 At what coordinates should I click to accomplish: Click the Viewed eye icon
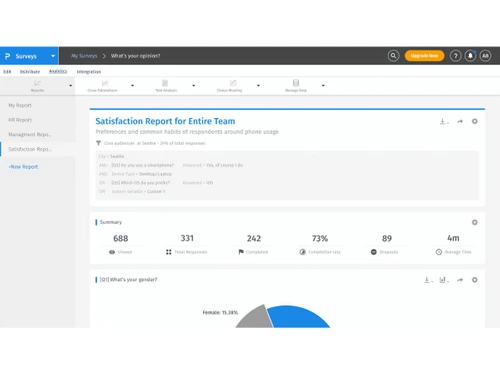point(112,252)
